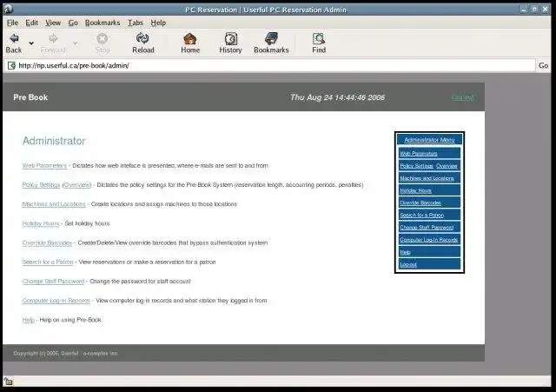Open the View menu
This screenshot has height=392, width=556.
click(53, 23)
